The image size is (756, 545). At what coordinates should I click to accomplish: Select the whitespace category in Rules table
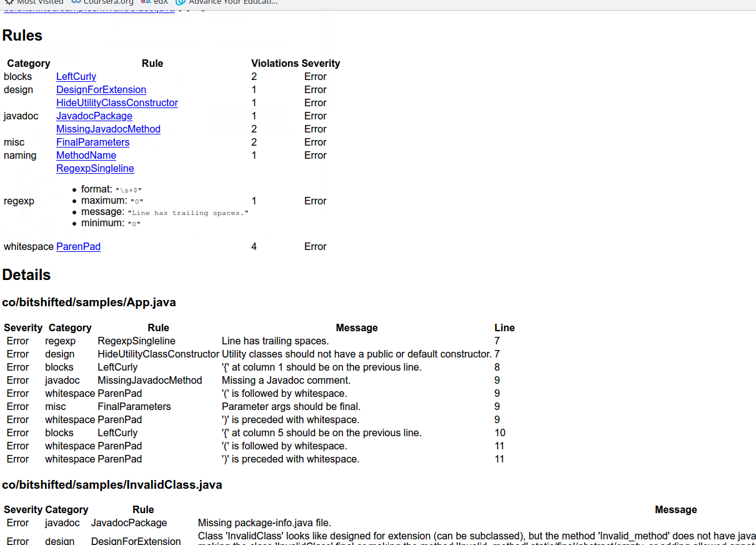(29, 246)
